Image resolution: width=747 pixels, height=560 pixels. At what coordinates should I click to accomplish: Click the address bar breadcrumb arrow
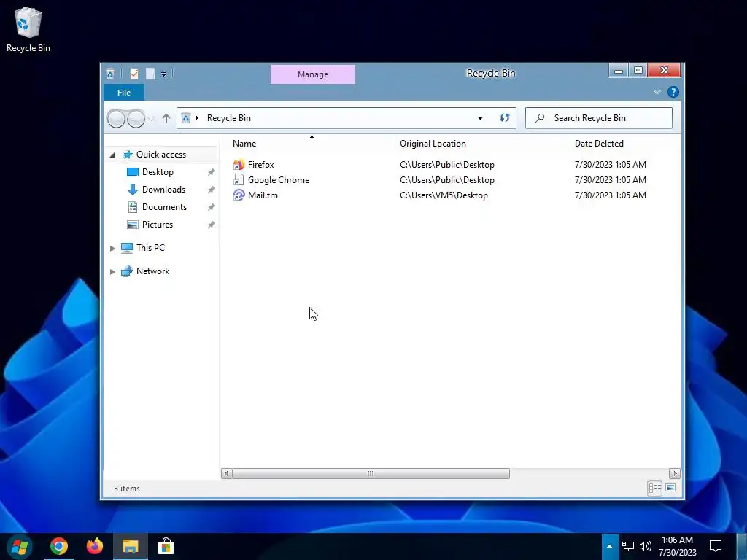(197, 118)
